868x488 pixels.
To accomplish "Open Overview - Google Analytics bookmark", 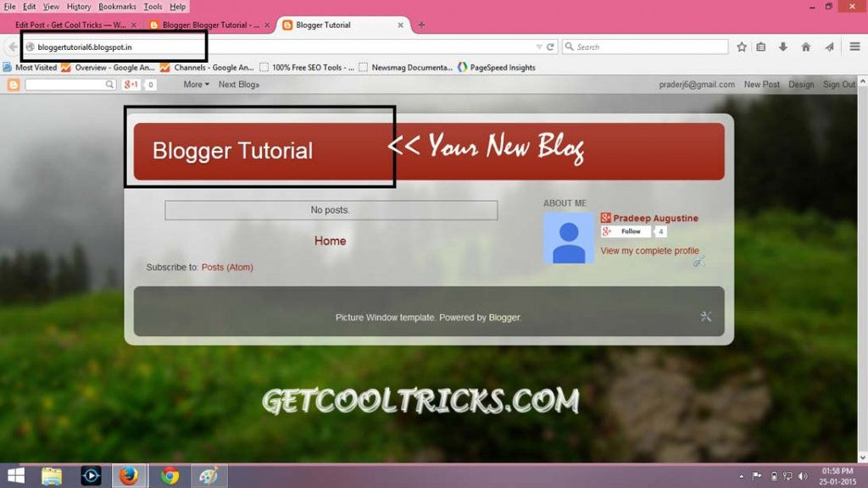I will click(108, 68).
